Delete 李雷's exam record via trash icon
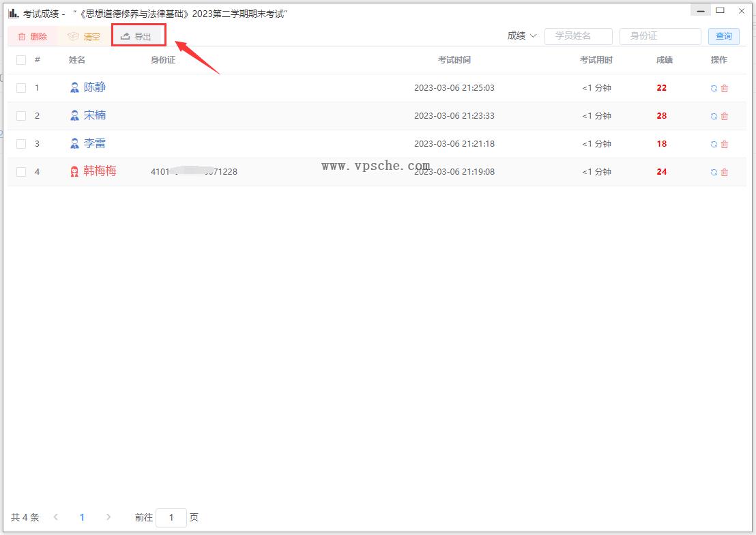 coord(725,144)
